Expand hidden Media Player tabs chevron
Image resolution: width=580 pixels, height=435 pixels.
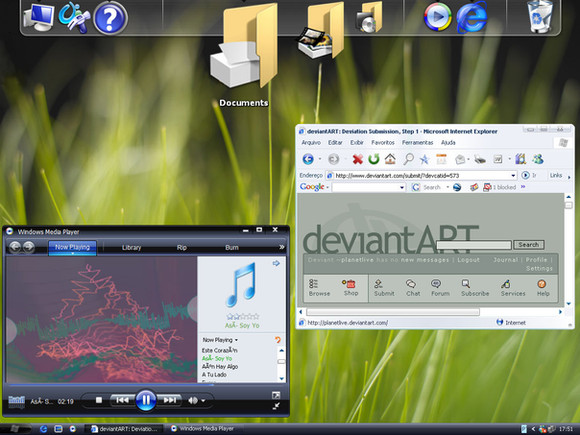coord(281,247)
